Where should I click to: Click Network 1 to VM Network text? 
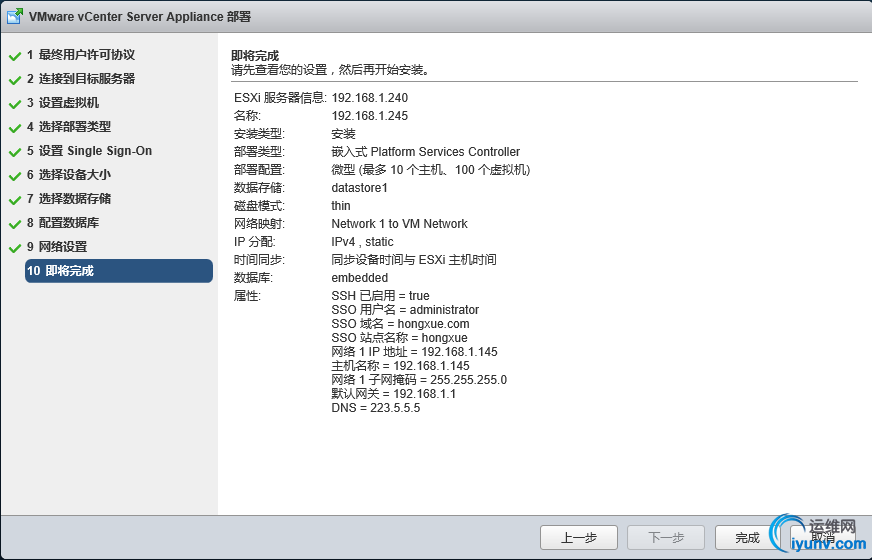(x=399, y=224)
